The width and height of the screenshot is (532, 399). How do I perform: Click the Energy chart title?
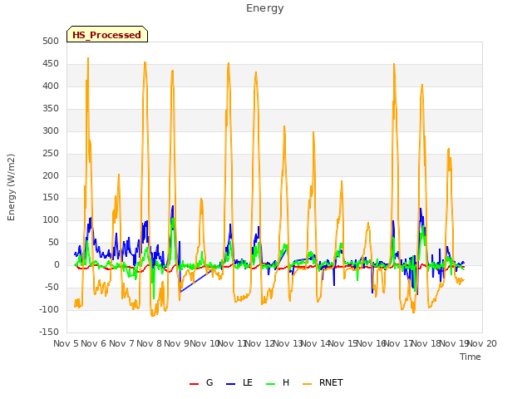click(264, 8)
